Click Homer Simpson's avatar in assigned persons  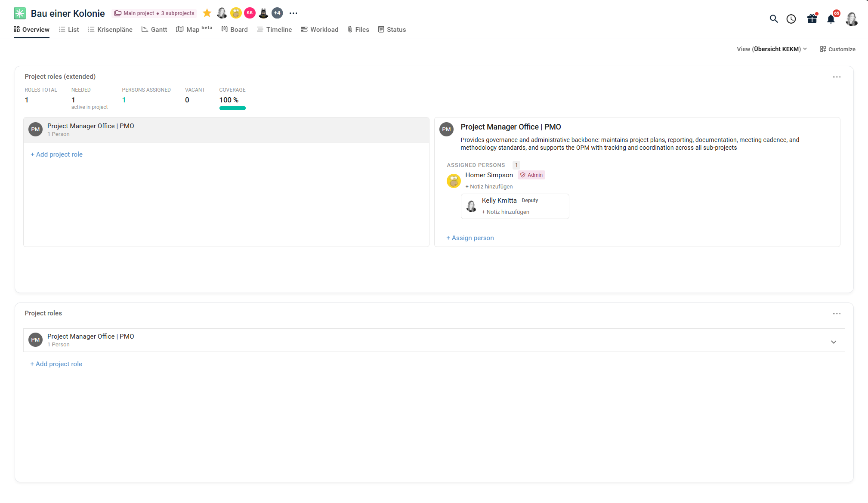click(x=454, y=181)
